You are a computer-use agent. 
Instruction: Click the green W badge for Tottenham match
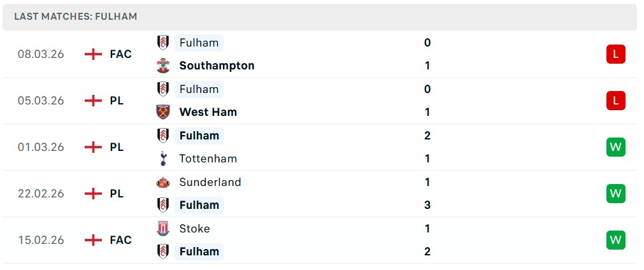pyautogui.click(x=615, y=147)
